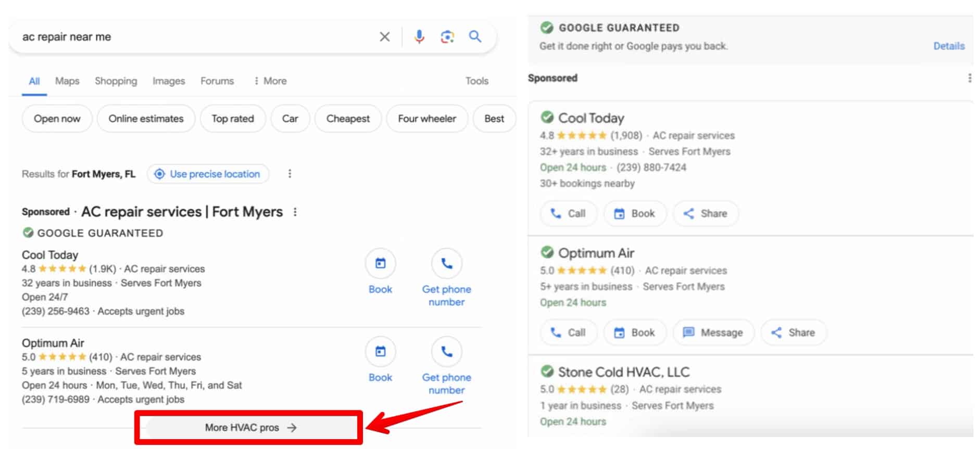Open three-dot menu beside Use precise location
This screenshot has width=980, height=449.
[290, 174]
